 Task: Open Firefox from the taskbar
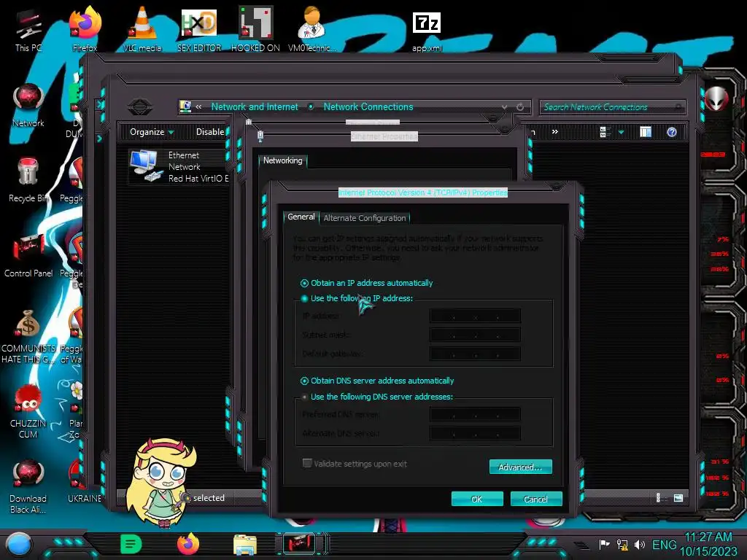coord(188,544)
